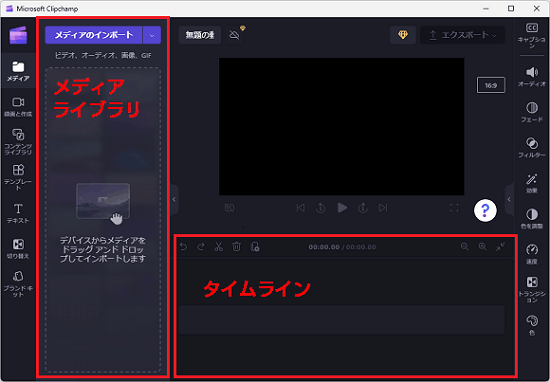Fit the timeline to screen
This screenshot has height=382, width=550.
(501, 247)
